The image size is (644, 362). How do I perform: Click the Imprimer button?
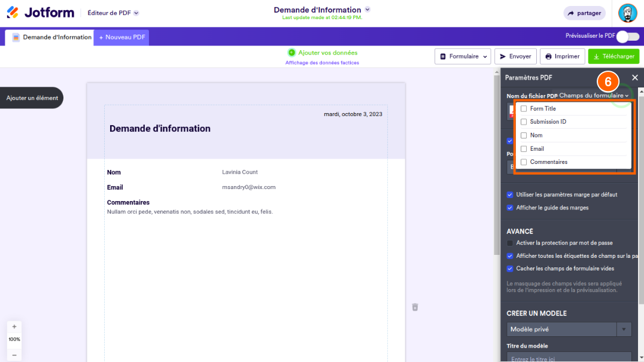click(x=562, y=56)
